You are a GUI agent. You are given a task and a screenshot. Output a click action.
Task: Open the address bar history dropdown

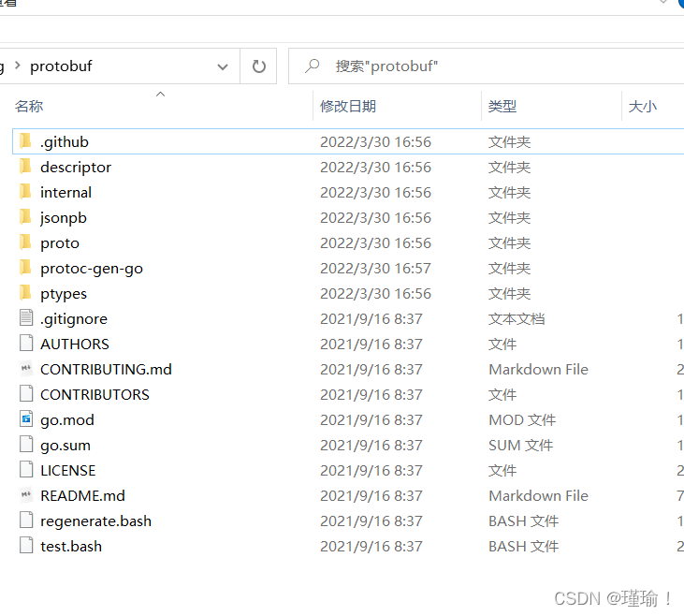point(223,66)
